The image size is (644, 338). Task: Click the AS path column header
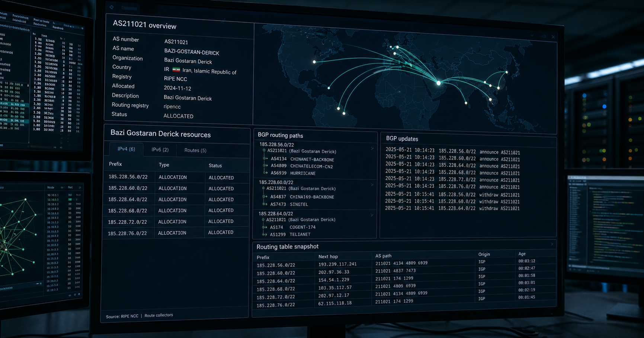[x=383, y=256]
